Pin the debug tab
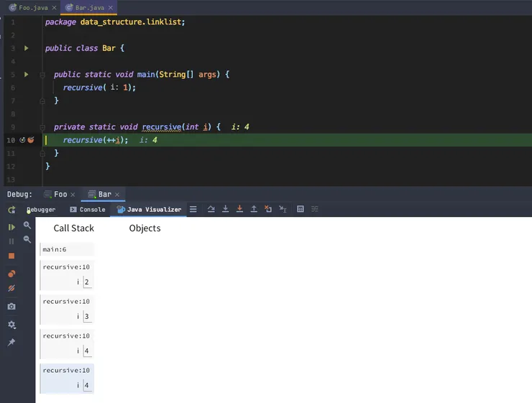Screen dimensions: 532x403 pyautogui.click(x=12, y=343)
